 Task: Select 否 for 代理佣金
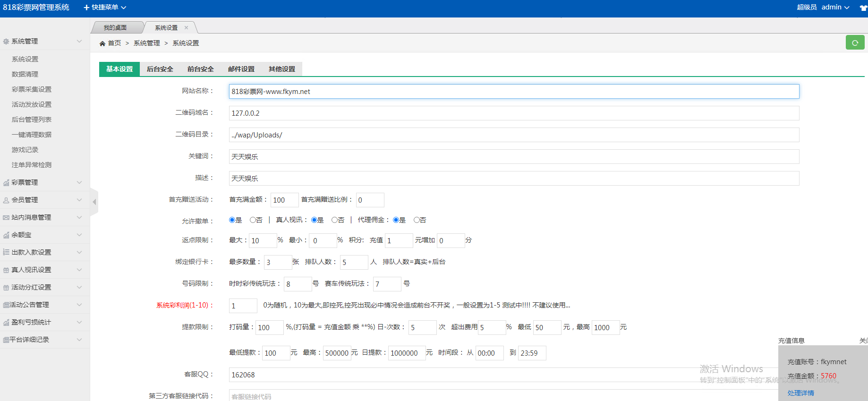coord(417,220)
